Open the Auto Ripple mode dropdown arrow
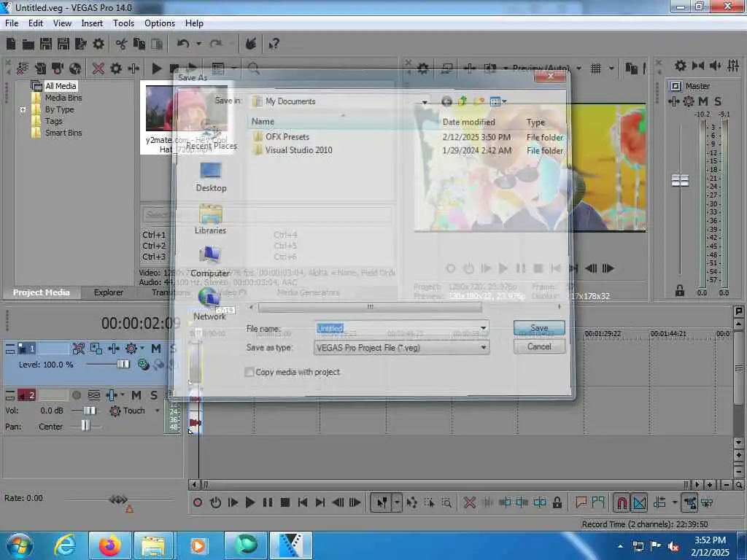 click(675, 502)
